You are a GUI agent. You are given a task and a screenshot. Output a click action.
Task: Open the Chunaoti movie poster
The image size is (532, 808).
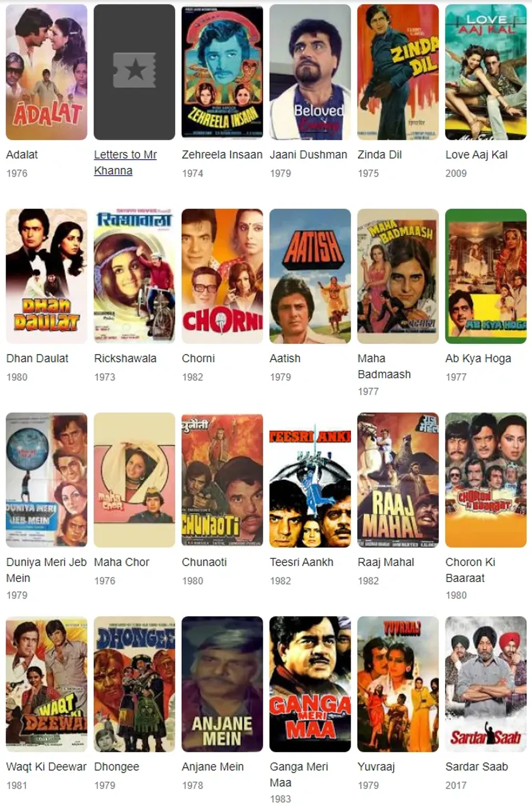pyautogui.click(x=222, y=480)
